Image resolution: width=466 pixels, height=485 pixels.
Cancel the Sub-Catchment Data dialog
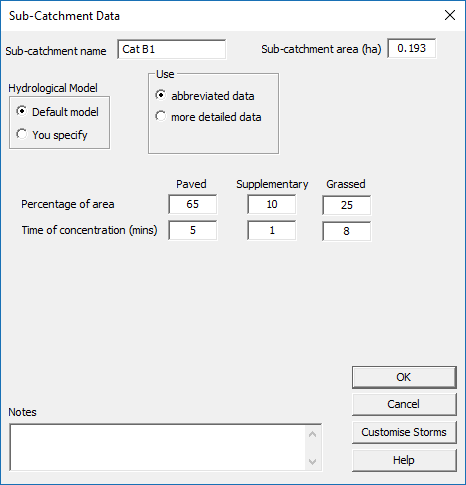tap(404, 404)
